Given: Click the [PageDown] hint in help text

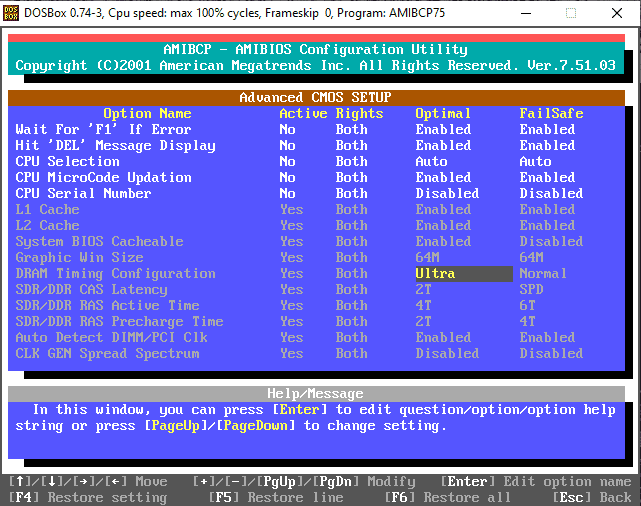Looking at the screenshot, I should [x=256, y=426].
